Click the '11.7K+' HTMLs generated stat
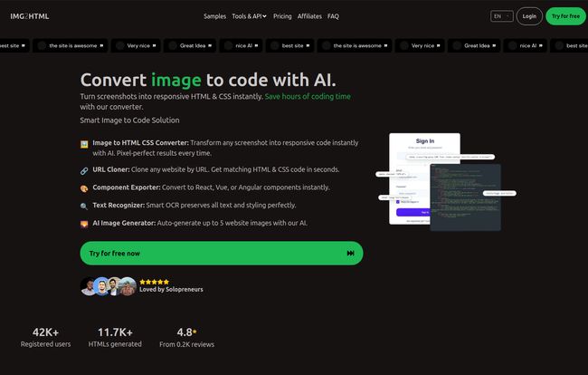588x375 pixels. tap(115, 332)
